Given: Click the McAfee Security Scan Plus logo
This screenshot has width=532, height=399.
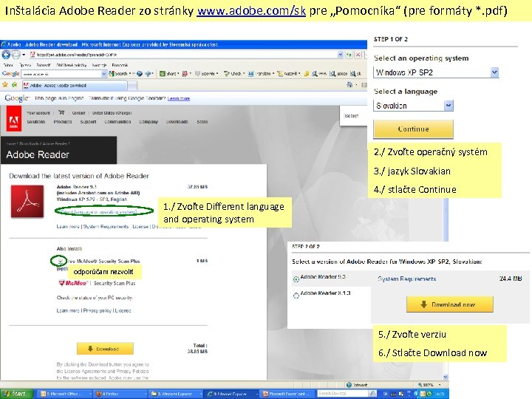Looking at the screenshot, I should [x=97, y=283].
